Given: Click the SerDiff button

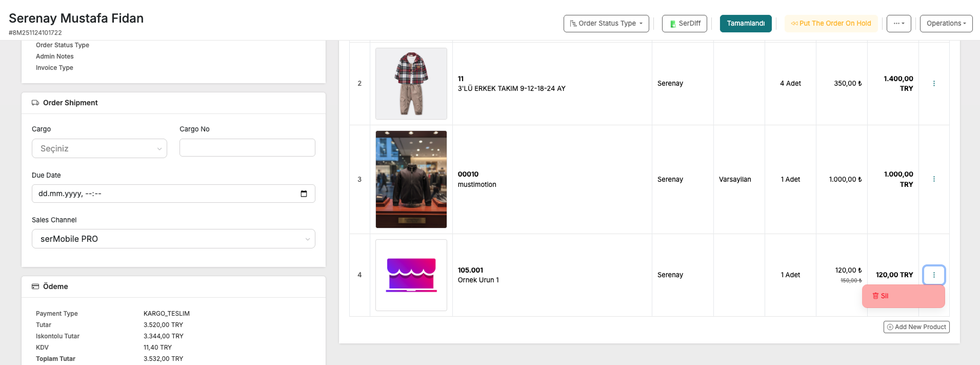Looking at the screenshot, I should pos(684,24).
